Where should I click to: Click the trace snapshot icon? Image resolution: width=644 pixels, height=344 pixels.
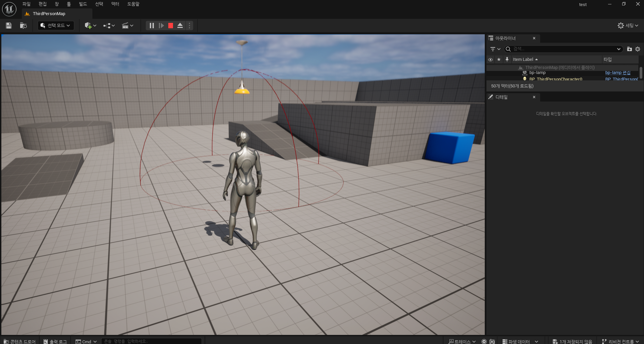[492, 341]
